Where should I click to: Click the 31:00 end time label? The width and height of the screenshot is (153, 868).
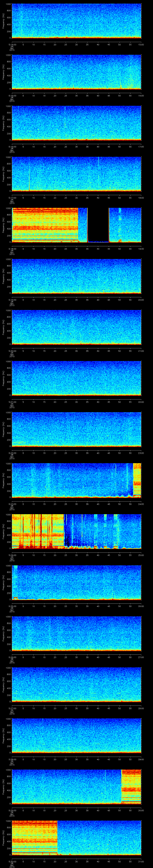141,861
